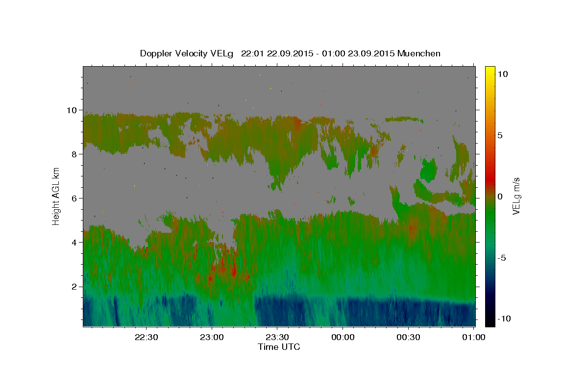Select the 00:30 time tick label

(409, 338)
